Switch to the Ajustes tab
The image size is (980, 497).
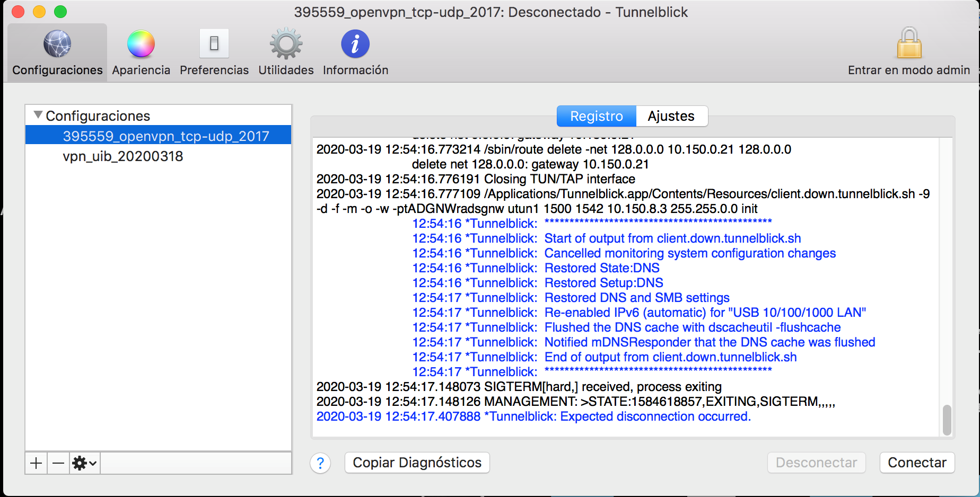click(x=671, y=116)
